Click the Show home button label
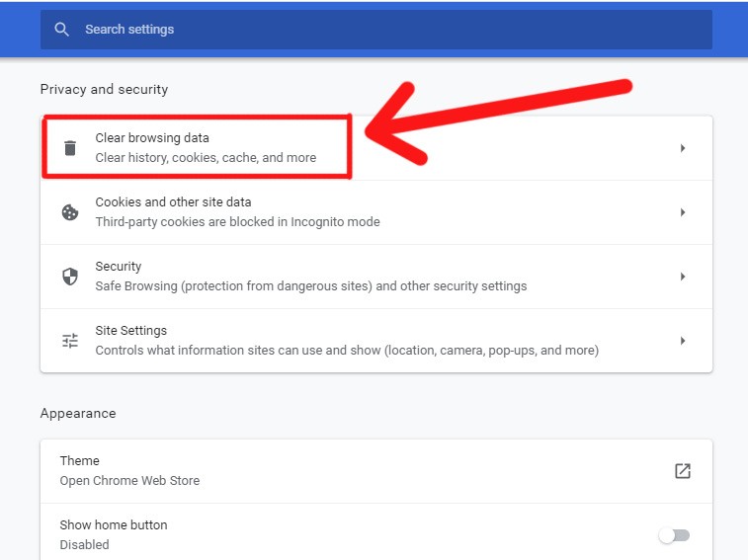 (x=114, y=525)
